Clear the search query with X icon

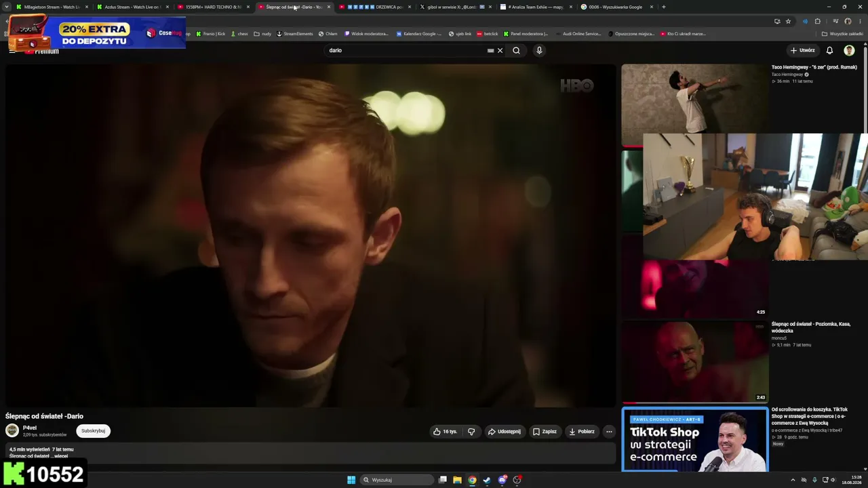(500, 50)
